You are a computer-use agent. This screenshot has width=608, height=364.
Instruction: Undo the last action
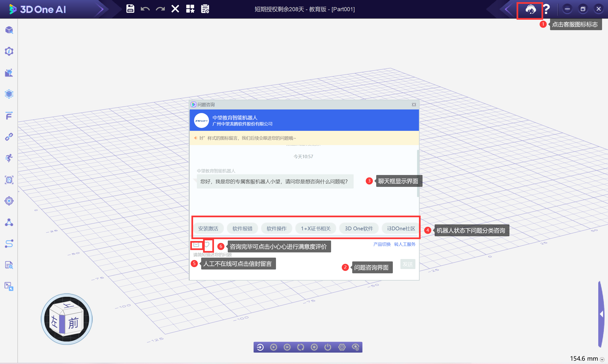pos(145,9)
